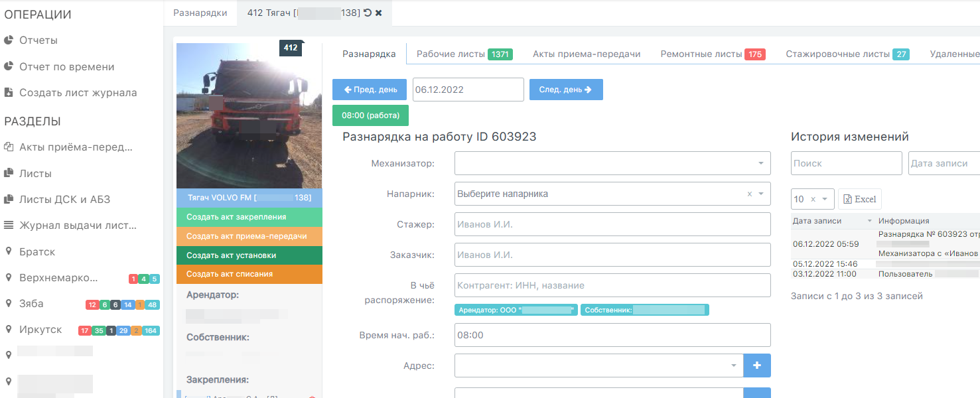The image size is (980, 398).
Task: Open Создать лист журнала
Action: (78, 93)
